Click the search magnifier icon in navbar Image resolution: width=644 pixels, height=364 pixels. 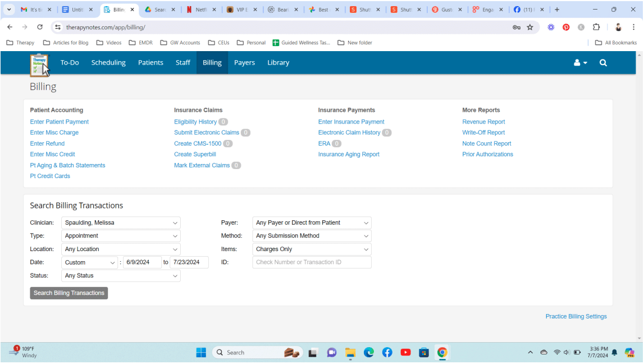point(603,63)
